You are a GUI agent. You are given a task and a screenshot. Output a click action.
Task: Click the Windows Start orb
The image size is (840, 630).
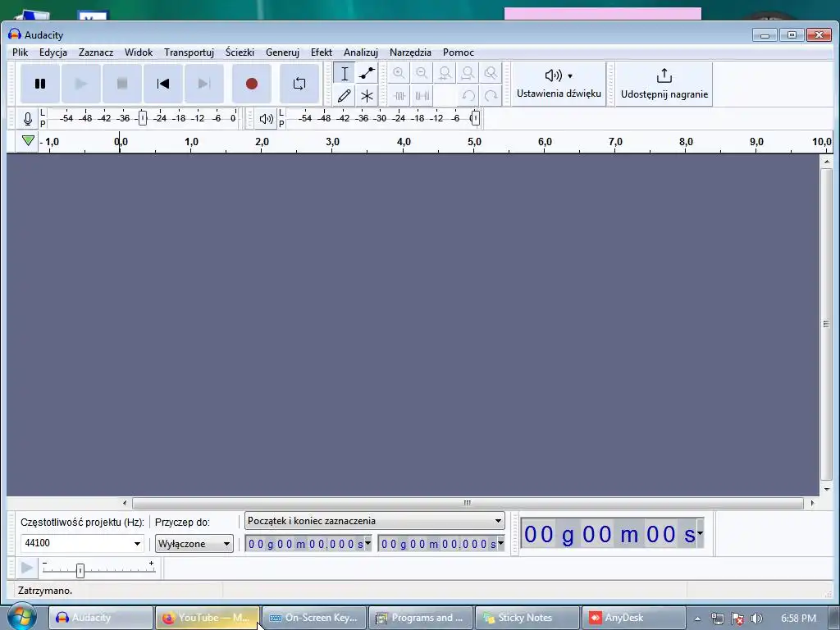(x=21, y=617)
